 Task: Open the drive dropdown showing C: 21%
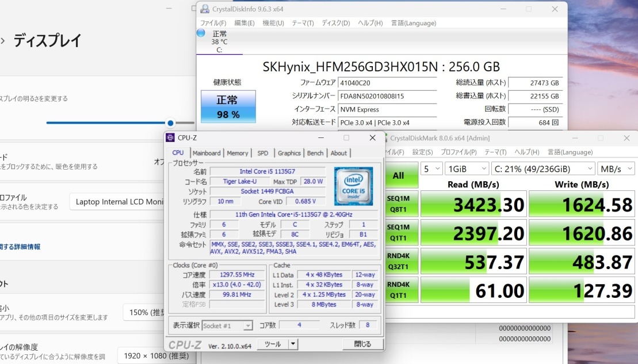coord(543,168)
